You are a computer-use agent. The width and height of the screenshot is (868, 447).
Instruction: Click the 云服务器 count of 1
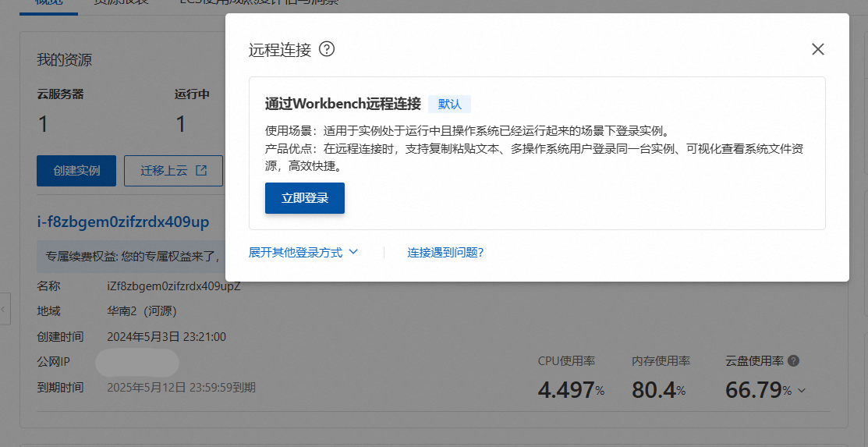coord(43,124)
